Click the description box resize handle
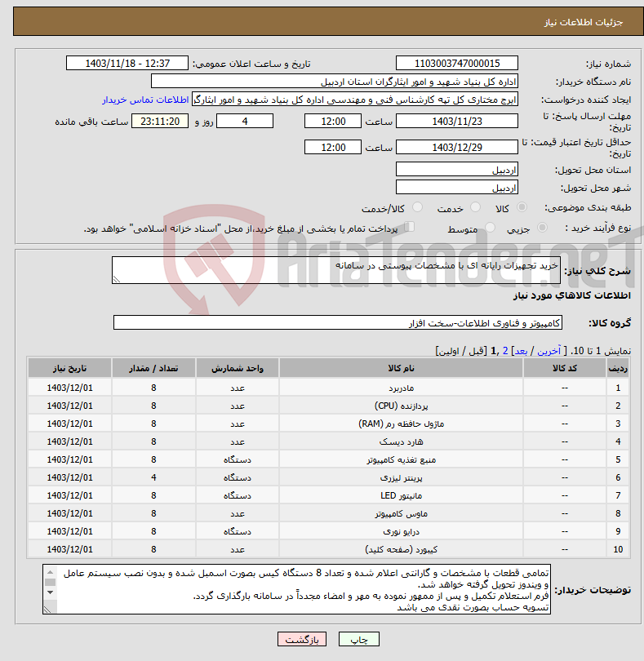644x661 pixels. (117, 278)
